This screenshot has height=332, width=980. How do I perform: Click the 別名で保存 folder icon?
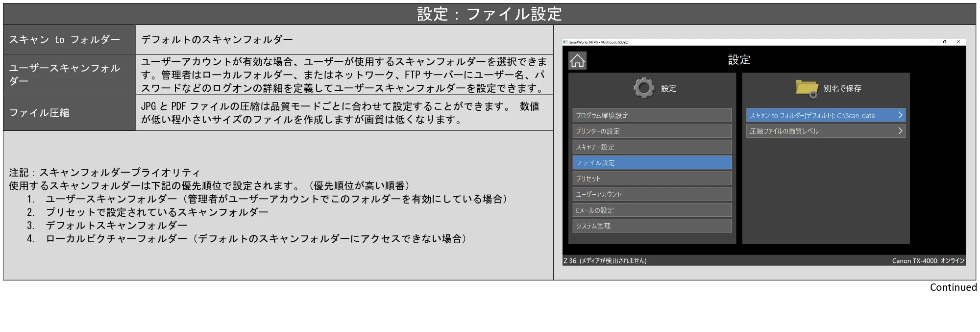tap(807, 89)
